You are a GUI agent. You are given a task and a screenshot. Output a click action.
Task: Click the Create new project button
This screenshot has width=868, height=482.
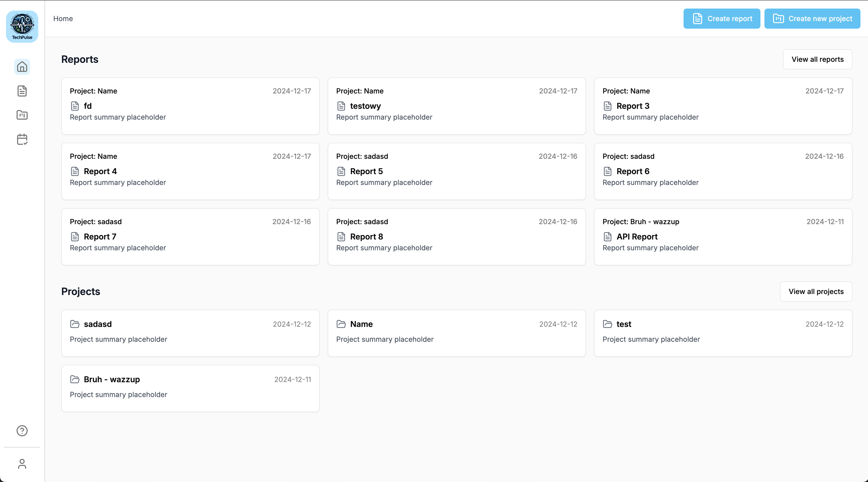[x=812, y=19]
